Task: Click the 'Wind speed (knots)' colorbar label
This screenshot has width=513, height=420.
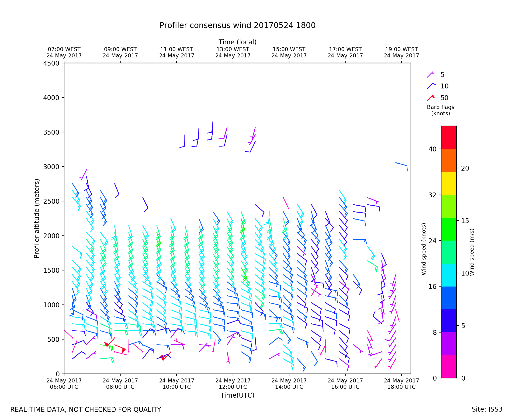Action: (x=423, y=249)
